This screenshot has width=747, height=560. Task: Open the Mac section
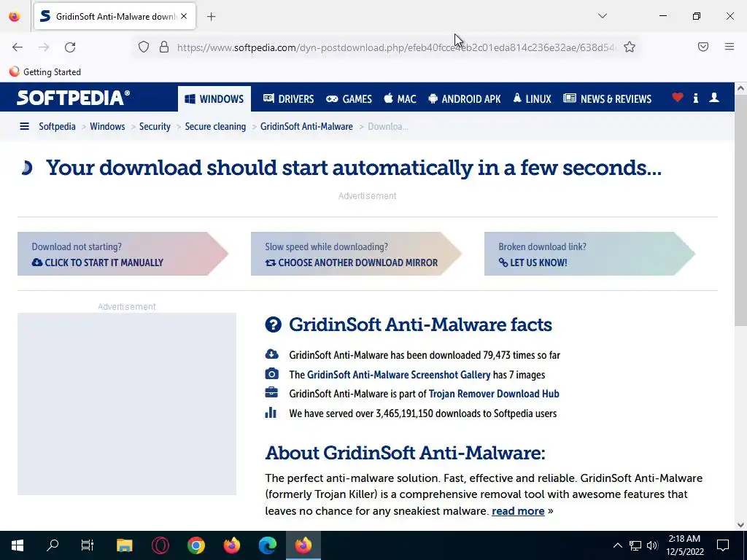(400, 99)
